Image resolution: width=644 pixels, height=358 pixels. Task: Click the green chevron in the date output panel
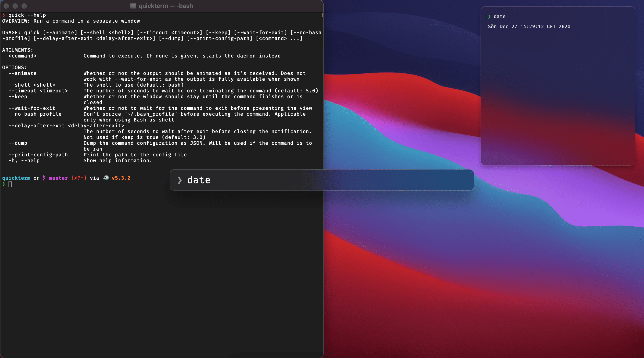(489, 17)
